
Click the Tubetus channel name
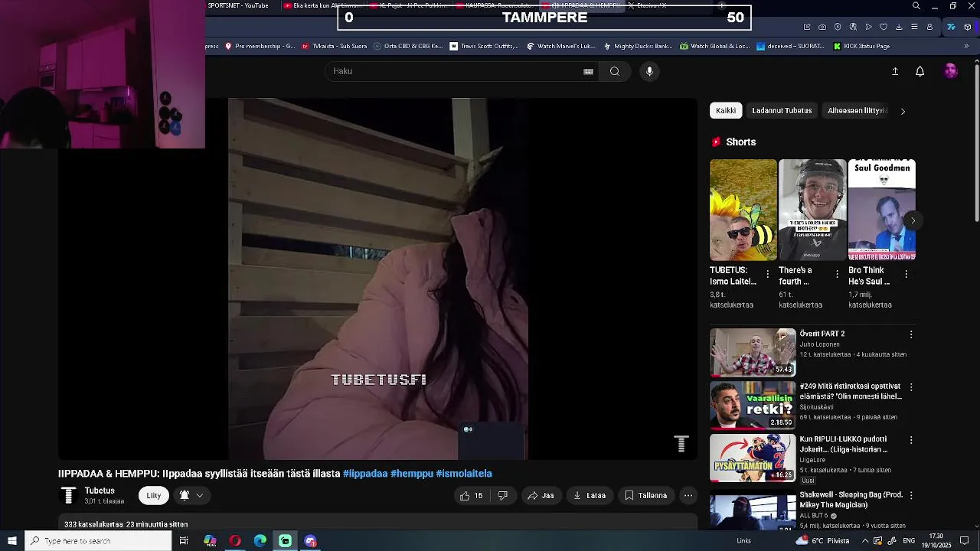(100, 491)
